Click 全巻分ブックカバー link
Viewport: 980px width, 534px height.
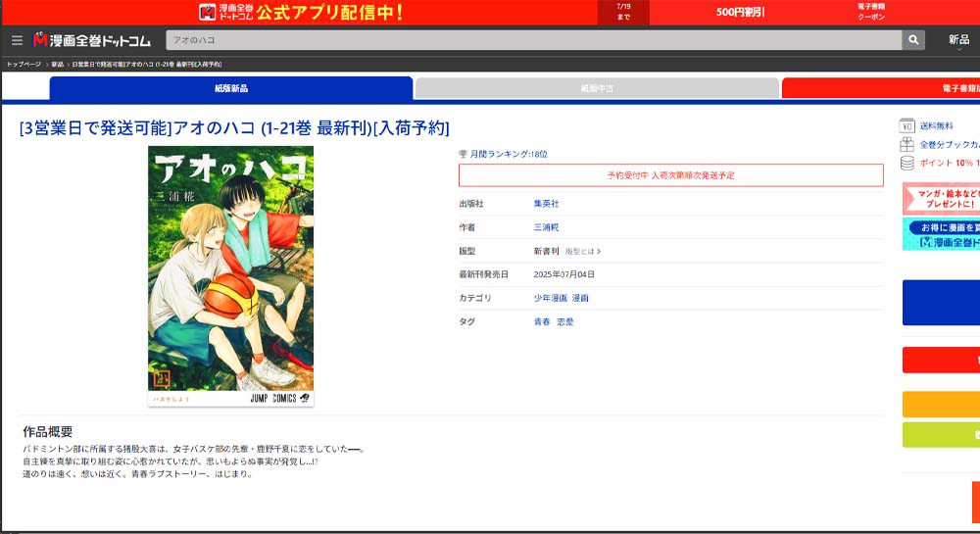pos(950,144)
